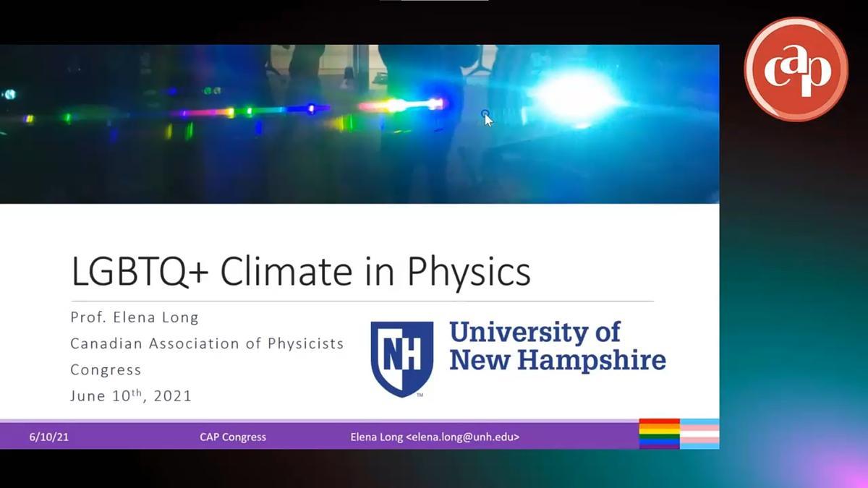Click the CAP logo badge

pos(796,69)
